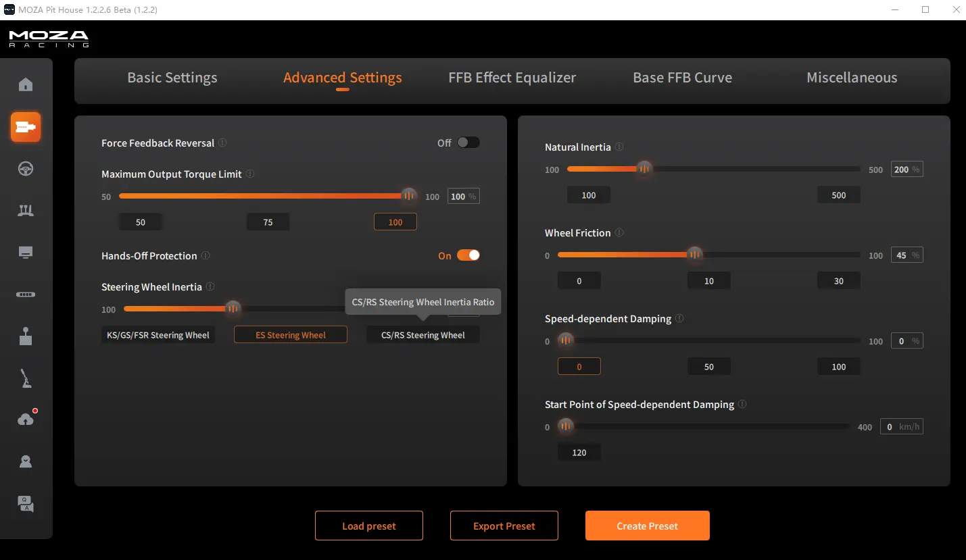The width and height of the screenshot is (966, 560).
Task: Click Natural Inertia slider handle
Action: click(x=645, y=169)
